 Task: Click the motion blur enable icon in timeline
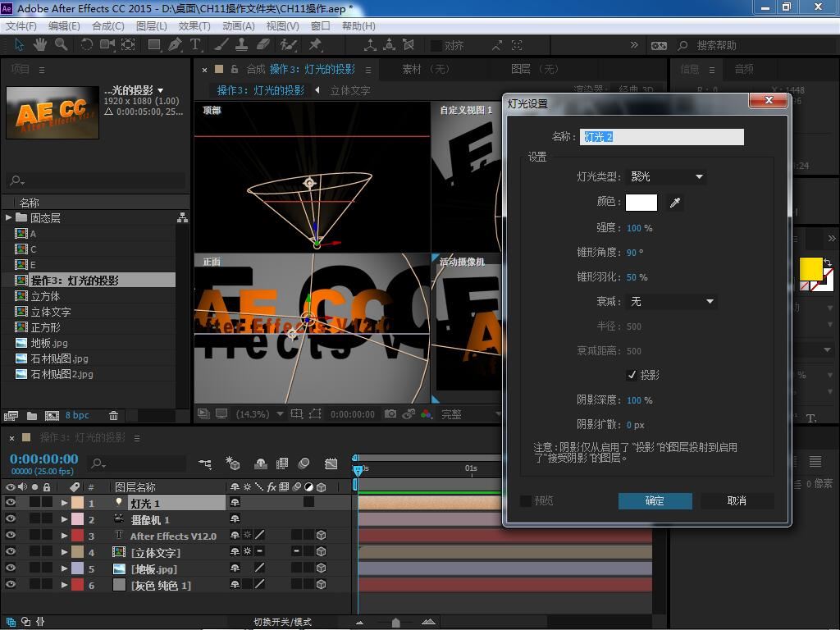[x=304, y=463]
